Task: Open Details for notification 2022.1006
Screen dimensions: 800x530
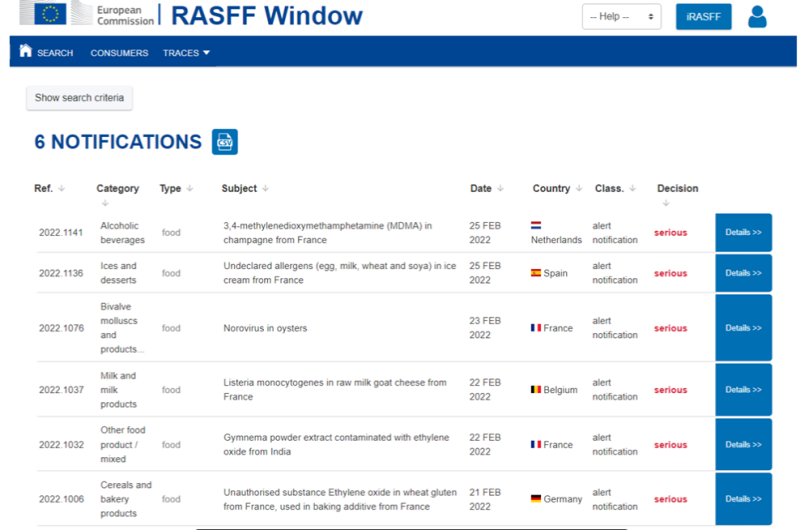Action: pyautogui.click(x=743, y=498)
